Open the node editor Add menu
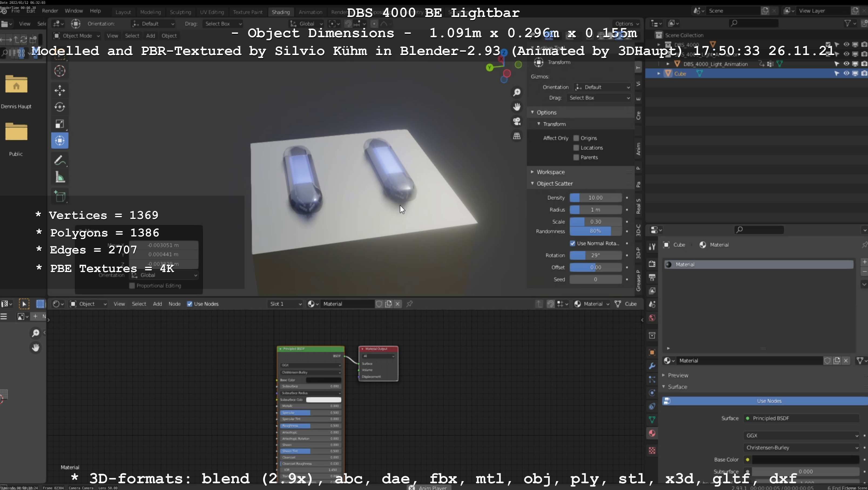The height and width of the screenshot is (490, 868). (x=157, y=304)
